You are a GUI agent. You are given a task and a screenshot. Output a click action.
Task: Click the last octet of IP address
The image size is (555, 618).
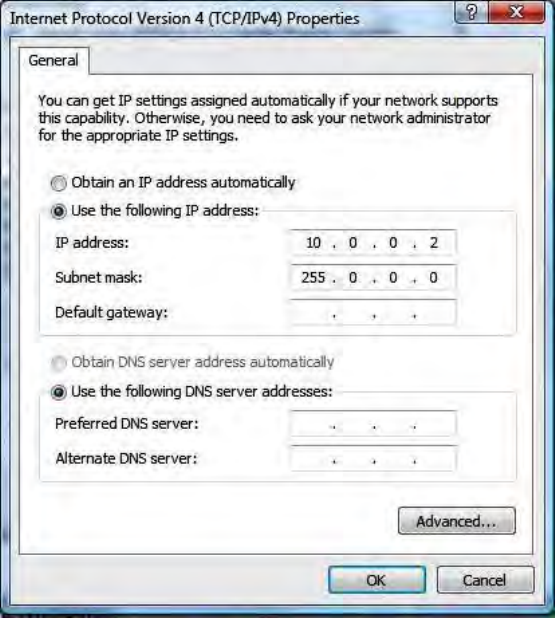coord(434,243)
